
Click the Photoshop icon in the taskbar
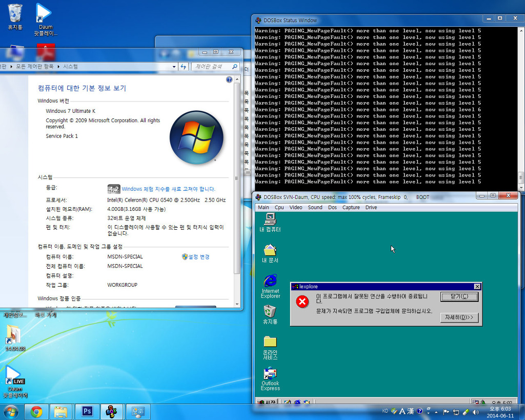click(87, 411)
